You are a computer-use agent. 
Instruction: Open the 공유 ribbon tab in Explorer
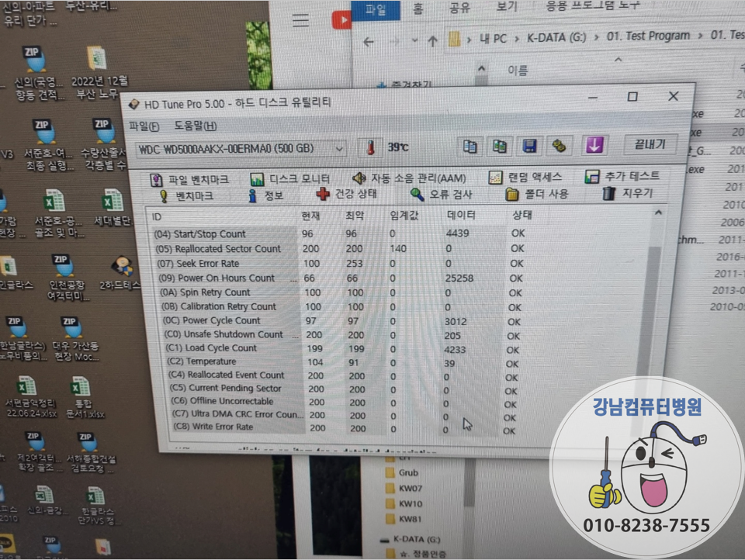point(460,8)
